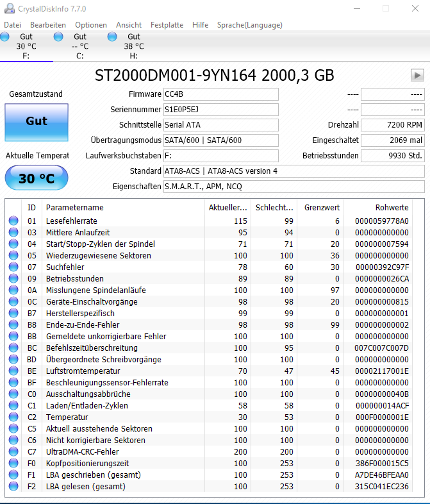Click status icon for Geräte-Einschaltvorgänge
Image resolution: width=430 pixels, height=504 pixels.
13,302
